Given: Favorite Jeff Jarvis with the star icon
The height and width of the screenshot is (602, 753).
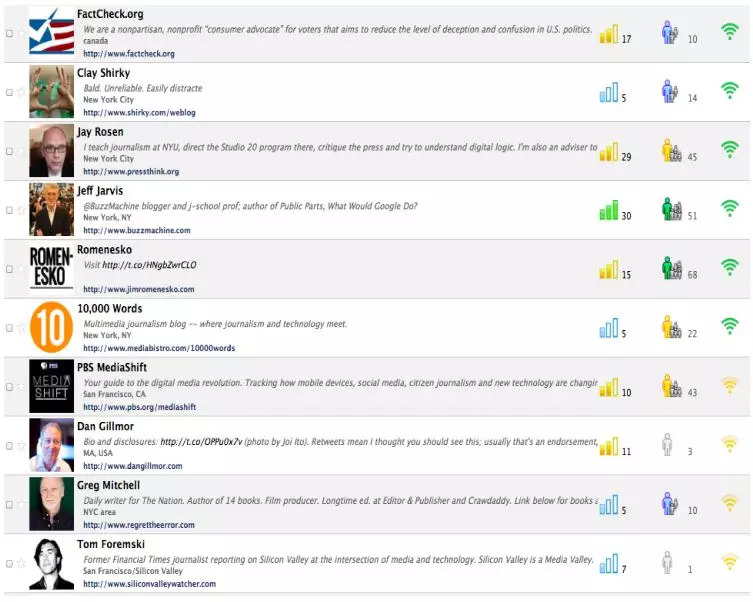Looking at the screenshot, I should 21,210.
